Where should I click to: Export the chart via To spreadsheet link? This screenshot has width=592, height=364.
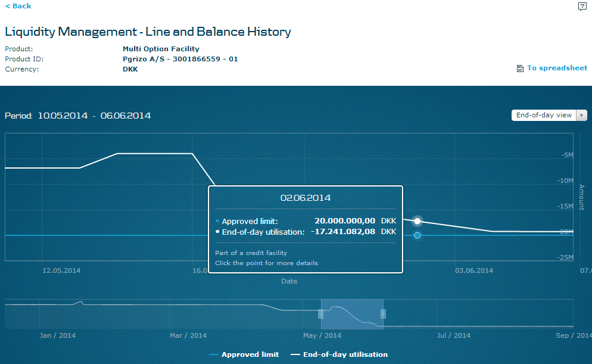557,68
